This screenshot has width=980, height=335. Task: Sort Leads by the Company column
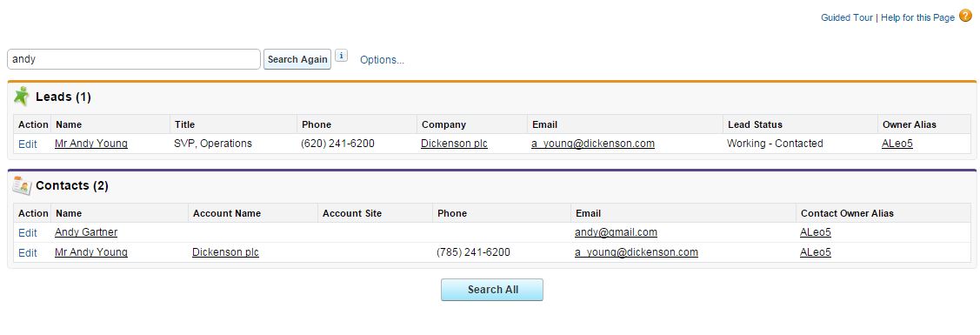[443, 124]
